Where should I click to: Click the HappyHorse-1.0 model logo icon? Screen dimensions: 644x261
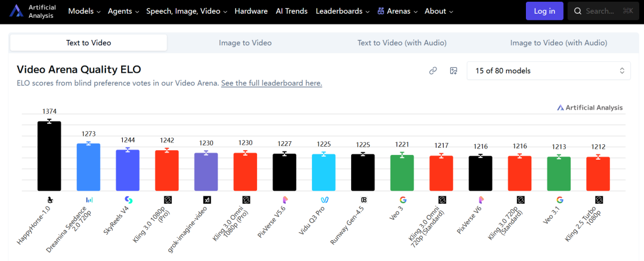click(49, 200)
